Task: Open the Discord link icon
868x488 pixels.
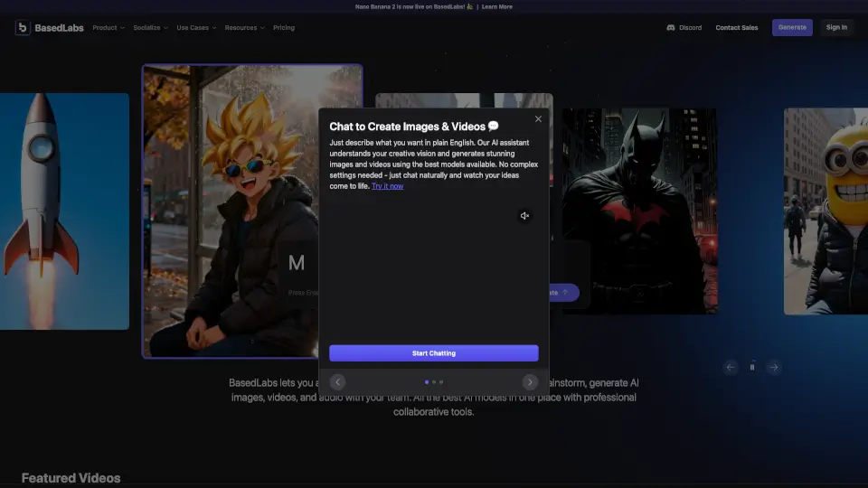Action: pyautogui.click(x=671, y=28)
